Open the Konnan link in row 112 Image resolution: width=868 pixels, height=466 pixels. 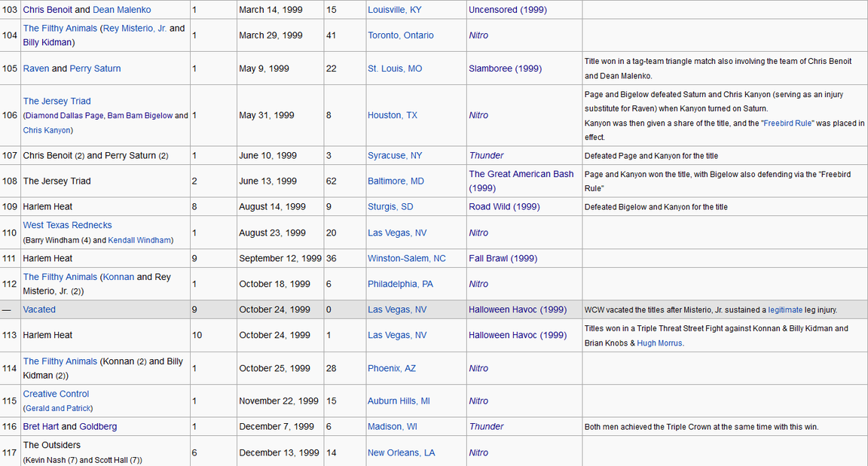tap(118, 277)
